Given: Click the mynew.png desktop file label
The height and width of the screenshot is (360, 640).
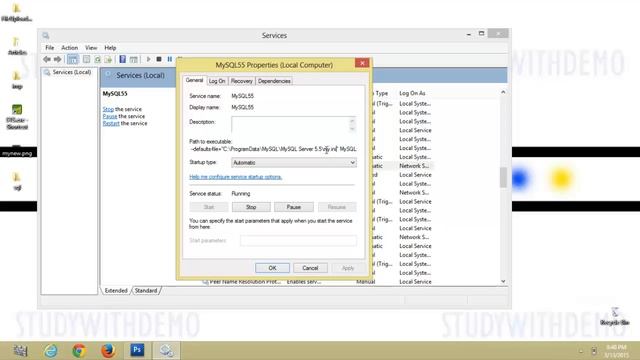Looking at the screenshot, I should pyautogui.click(x=17, y=153).
